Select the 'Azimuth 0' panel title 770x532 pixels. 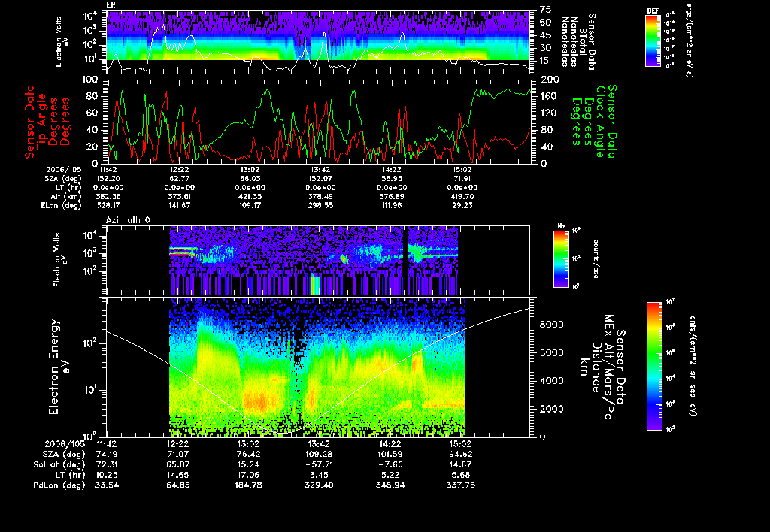(128, 220)
